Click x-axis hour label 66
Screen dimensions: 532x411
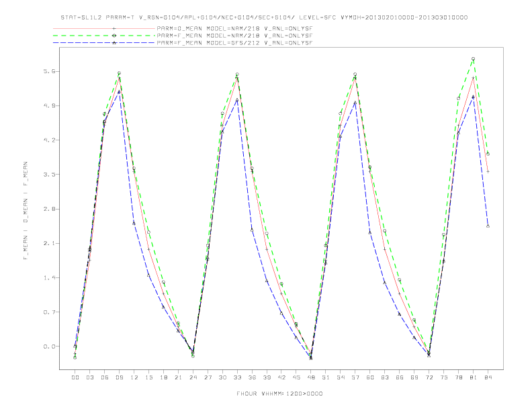[400, 377]
